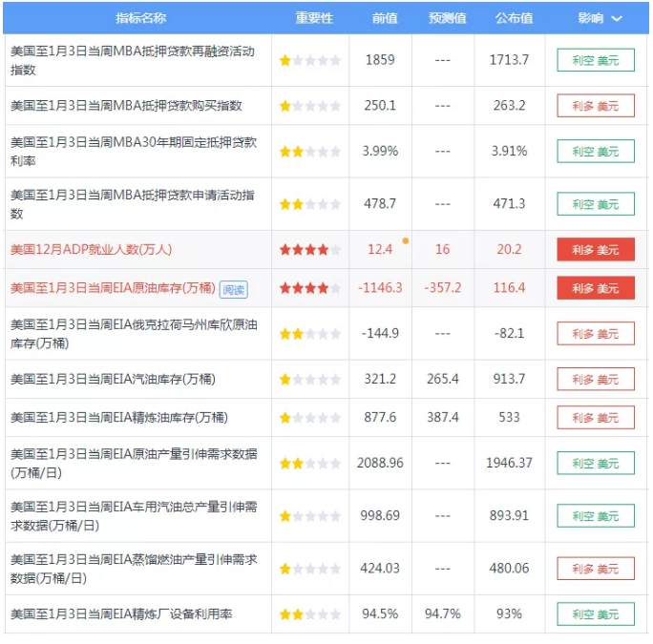Click star rating of EIA原油产量引伸需求数据 row

[x=310, y=463]
